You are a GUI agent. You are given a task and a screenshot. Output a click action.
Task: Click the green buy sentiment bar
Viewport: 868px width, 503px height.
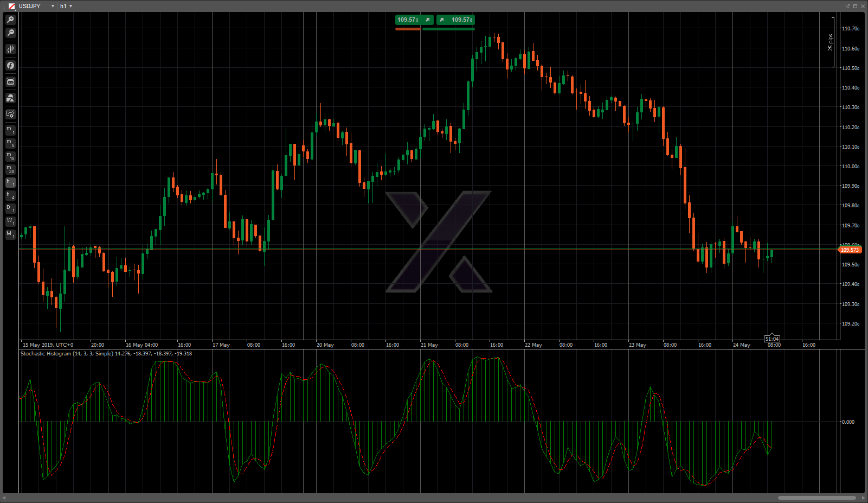[x=448, y=29]
